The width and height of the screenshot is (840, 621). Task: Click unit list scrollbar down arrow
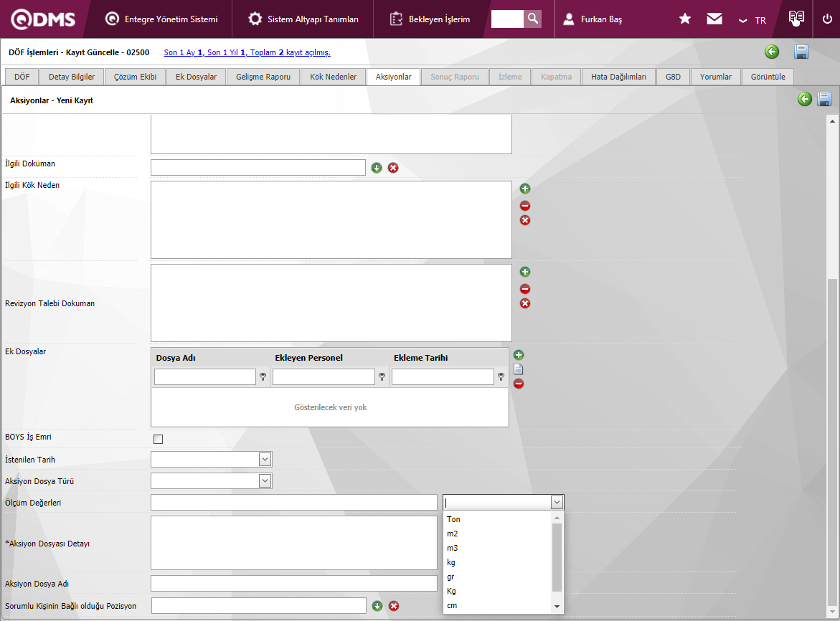point(557,607)
